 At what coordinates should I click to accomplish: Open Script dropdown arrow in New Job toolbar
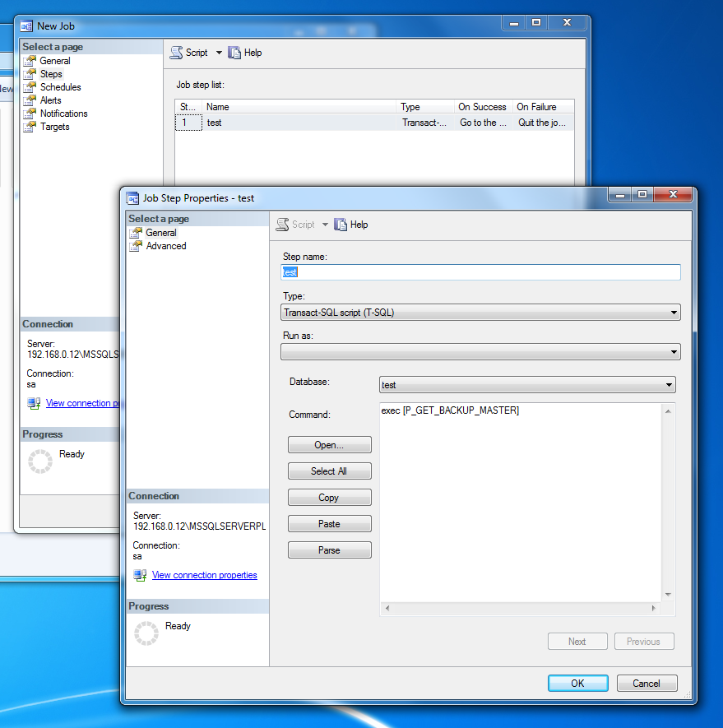(x=219, y=53)
